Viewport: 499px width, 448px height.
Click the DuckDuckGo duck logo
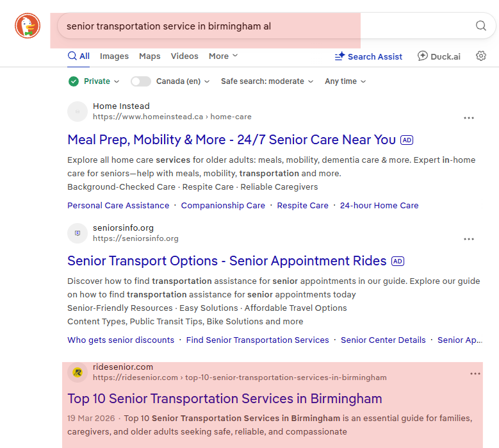coord(28,26)
